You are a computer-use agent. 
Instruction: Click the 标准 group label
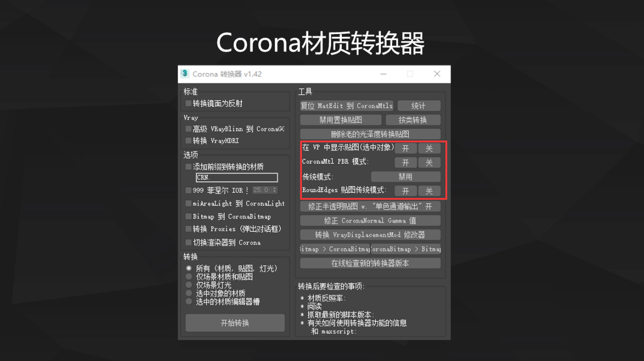pyautogui.click(x=190, y=92)
